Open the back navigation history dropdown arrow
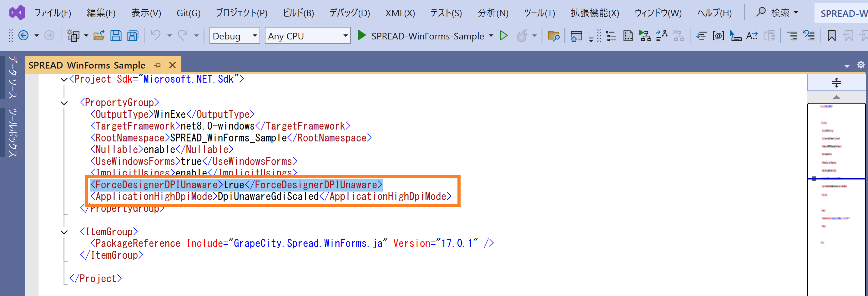The height and width of the screenshot is (296, 868). pyautogui.click(x=37, y=35)
